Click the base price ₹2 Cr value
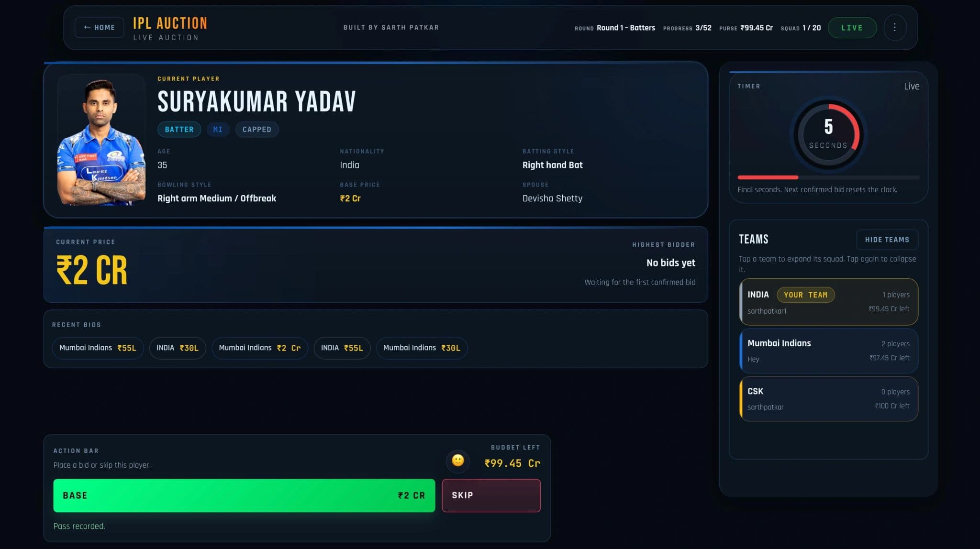The image size is (980, 549). click(350, 198)
